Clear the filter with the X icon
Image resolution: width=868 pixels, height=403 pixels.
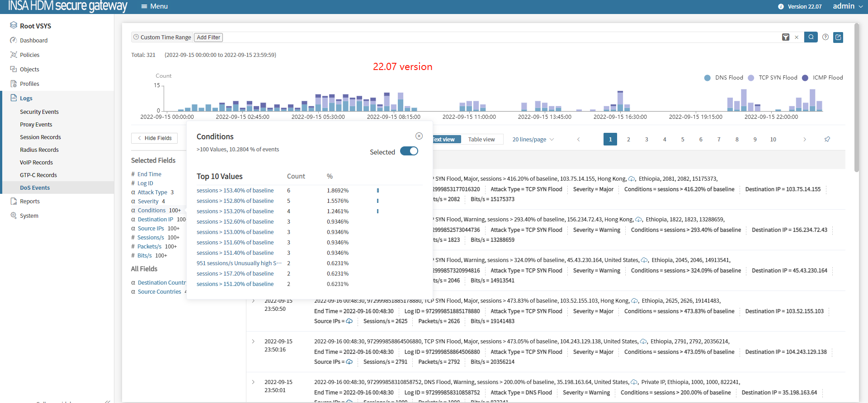[797, 37]
